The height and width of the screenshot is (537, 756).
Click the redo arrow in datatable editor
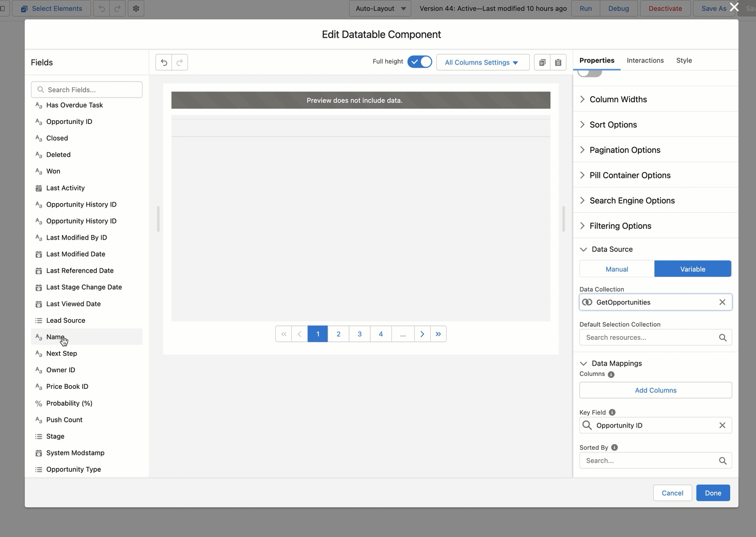click(x=180, y=62)
